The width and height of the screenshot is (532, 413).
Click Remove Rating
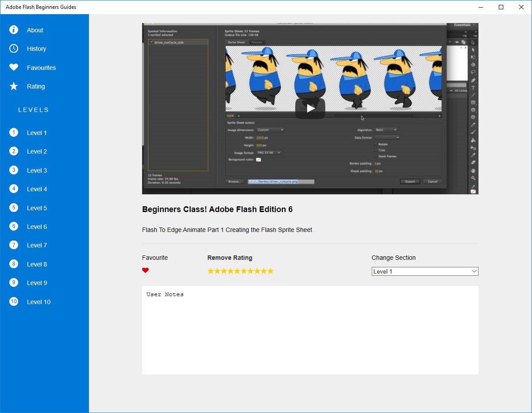(230, 258)
